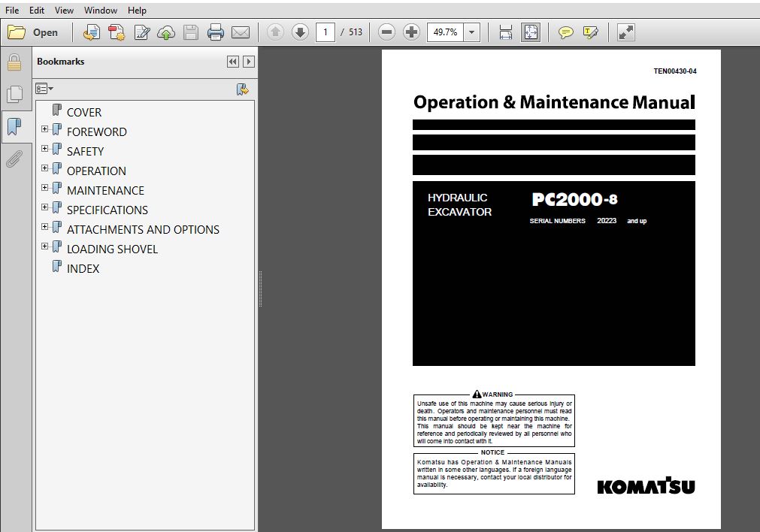
Task: Click the Print icon
Action: pyautogui.click(x=215, y=32)
